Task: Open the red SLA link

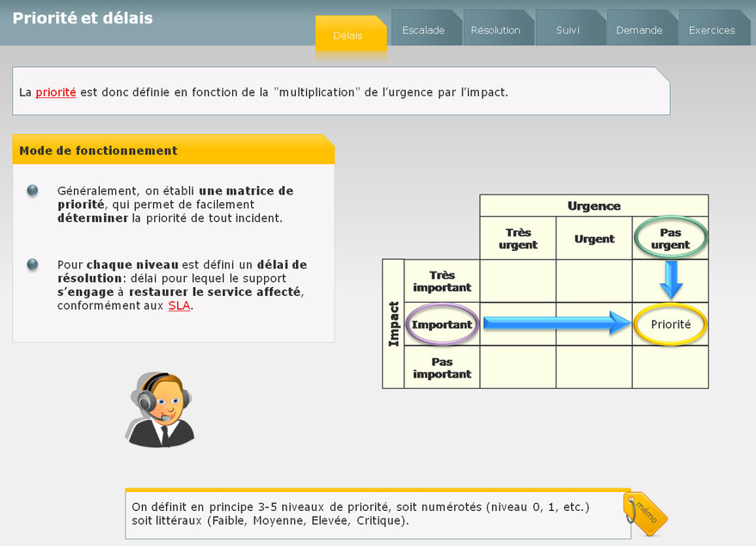Action: point(179,305)
